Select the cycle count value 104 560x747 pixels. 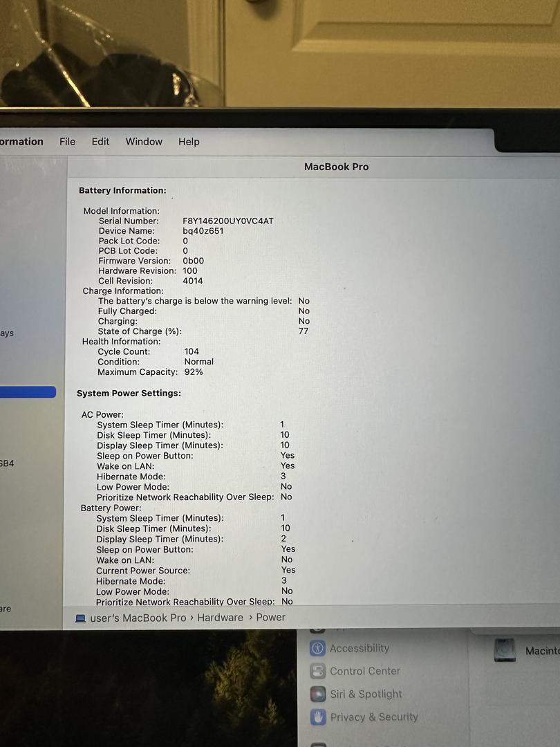coord(192,351)
